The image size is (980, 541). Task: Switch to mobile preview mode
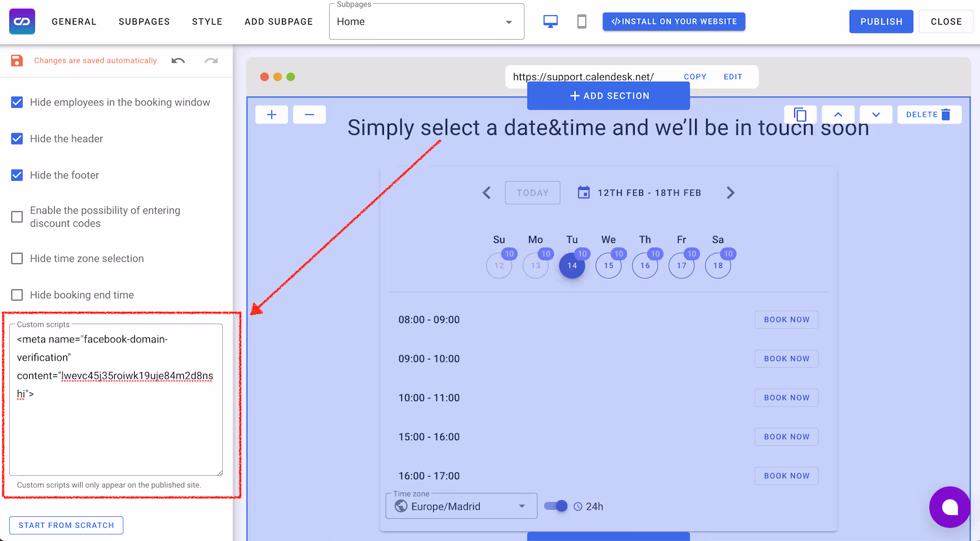581,21
